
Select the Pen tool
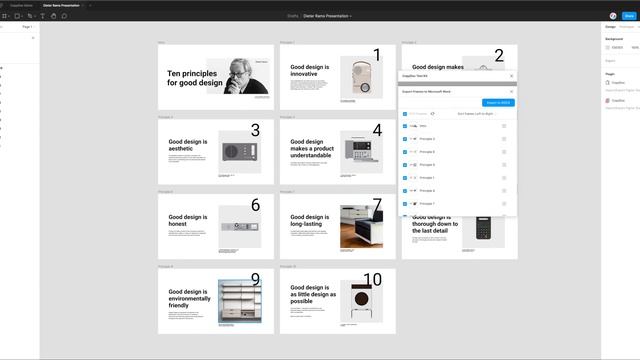[x=30, y=16]
